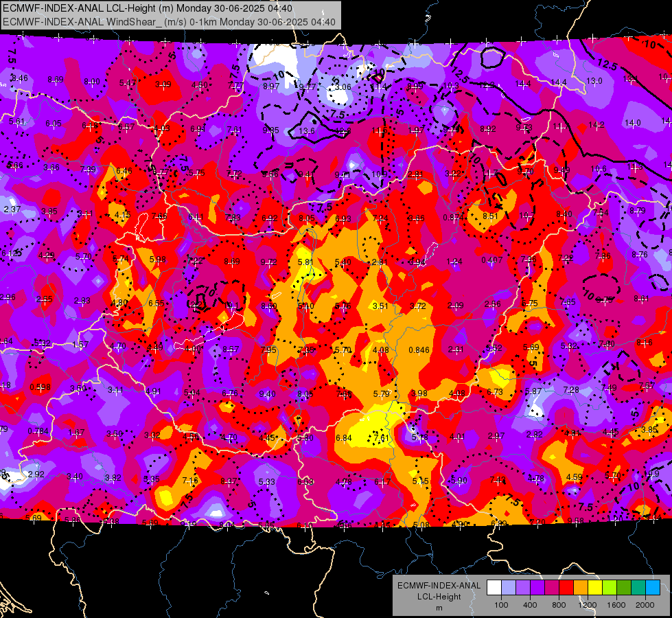The width and height of the screenshot is (672, 618).
Task: Click the medium purple legend swatch
Action: [523, 588]
